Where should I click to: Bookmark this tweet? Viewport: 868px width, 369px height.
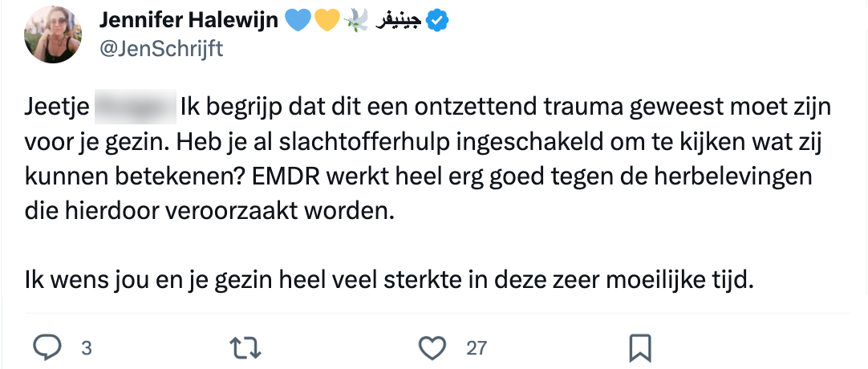[x=639, y=347]
